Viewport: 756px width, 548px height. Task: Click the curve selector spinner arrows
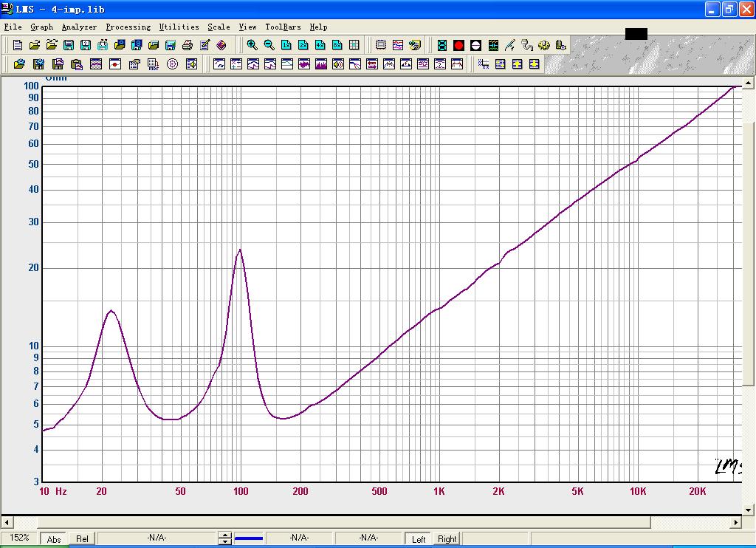coord(225,538)
